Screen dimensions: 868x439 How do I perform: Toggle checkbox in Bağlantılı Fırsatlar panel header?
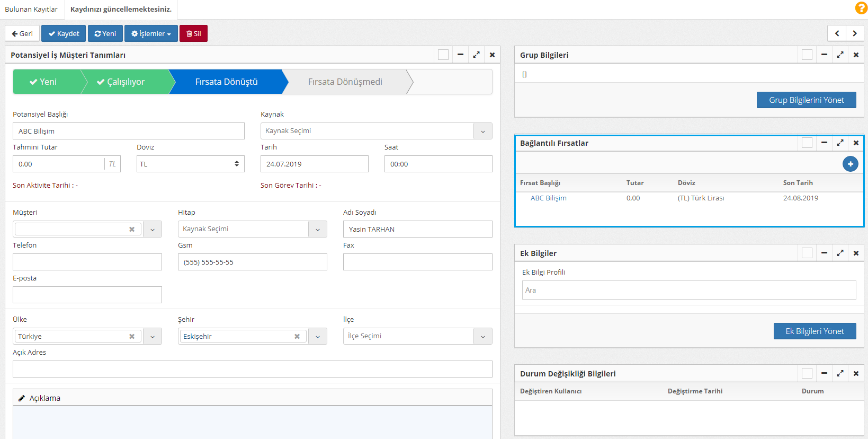pos(807,143)
